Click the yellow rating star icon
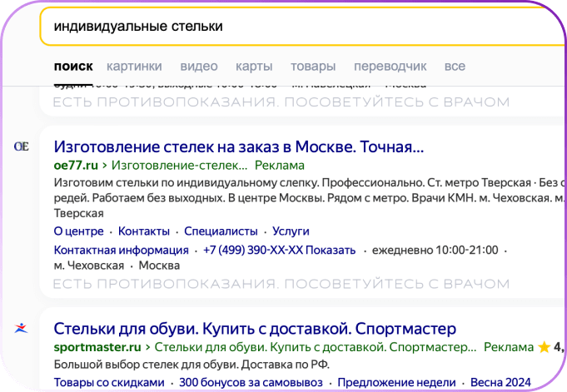Viewport: 567px width, 392px height. (544, 347)
